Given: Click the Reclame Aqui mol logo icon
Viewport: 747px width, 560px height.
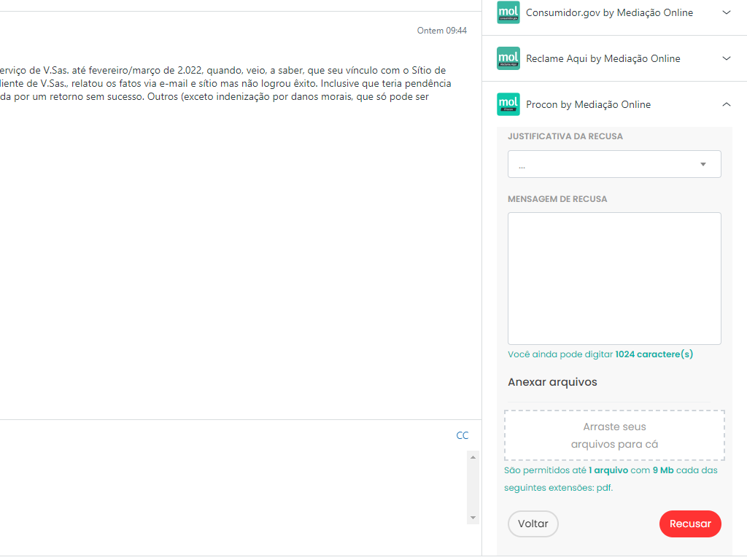Looking at the screenshot, I should point(508,58).
